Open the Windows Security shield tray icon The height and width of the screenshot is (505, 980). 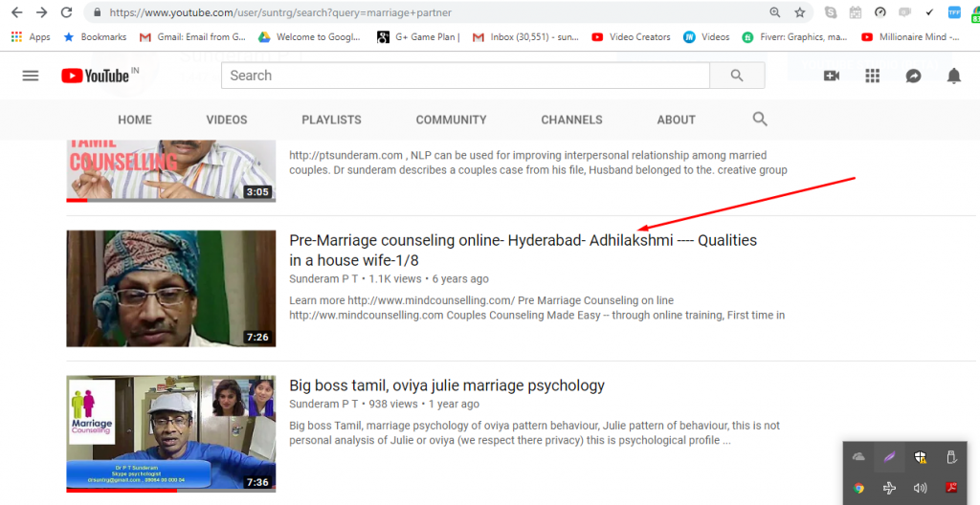click(920, 457)
